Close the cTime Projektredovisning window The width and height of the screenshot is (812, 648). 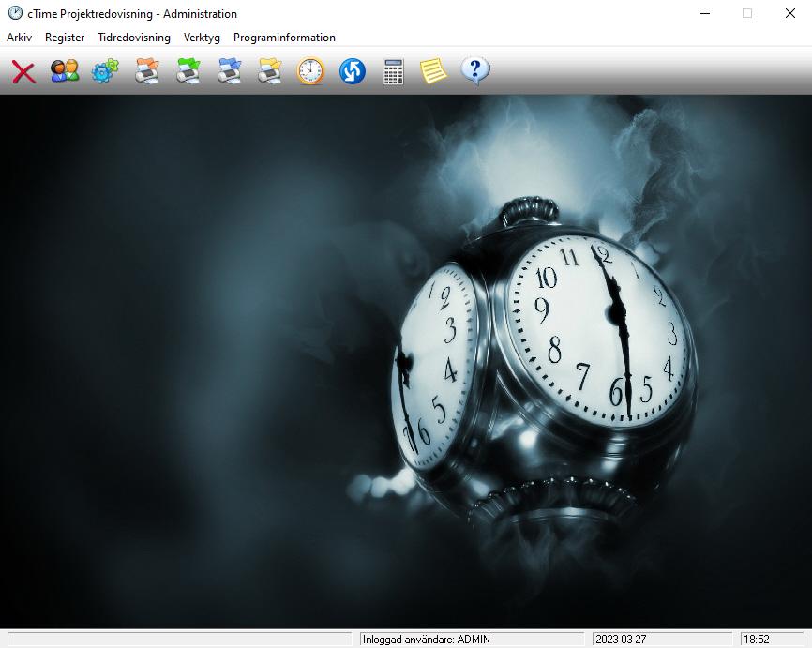coord(789,13)
